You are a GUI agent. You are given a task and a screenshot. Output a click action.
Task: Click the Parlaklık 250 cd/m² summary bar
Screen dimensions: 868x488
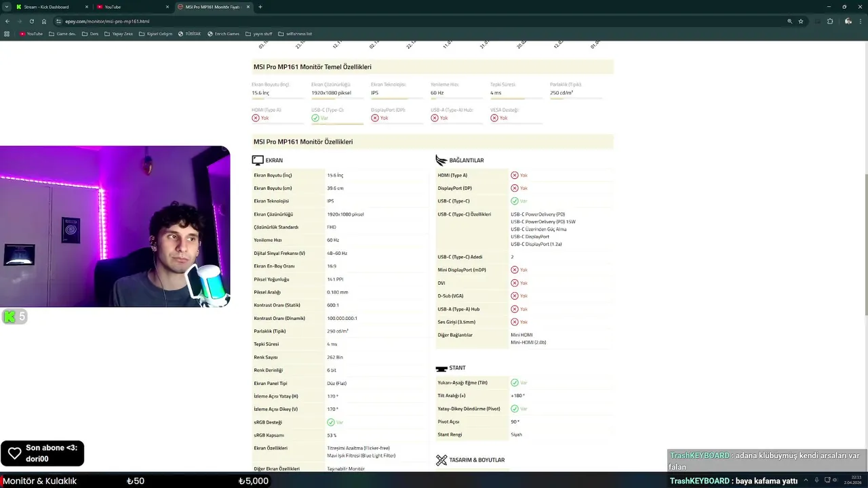click(x=576, y=98)
